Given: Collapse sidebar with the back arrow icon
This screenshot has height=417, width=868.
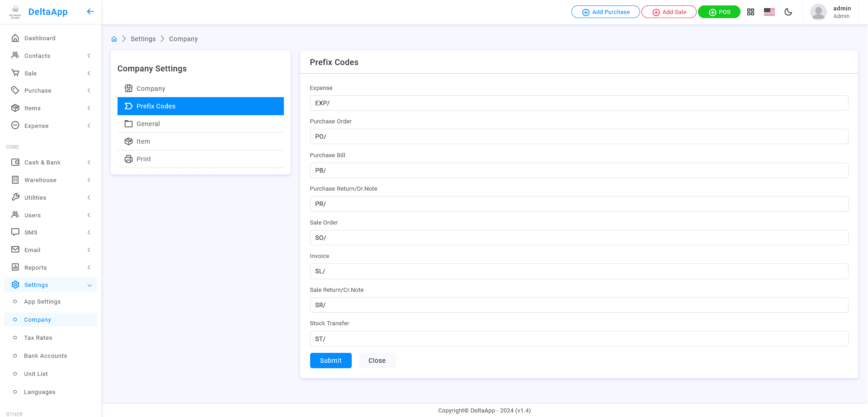Looking at the screenshot, I should click(90, 12).
